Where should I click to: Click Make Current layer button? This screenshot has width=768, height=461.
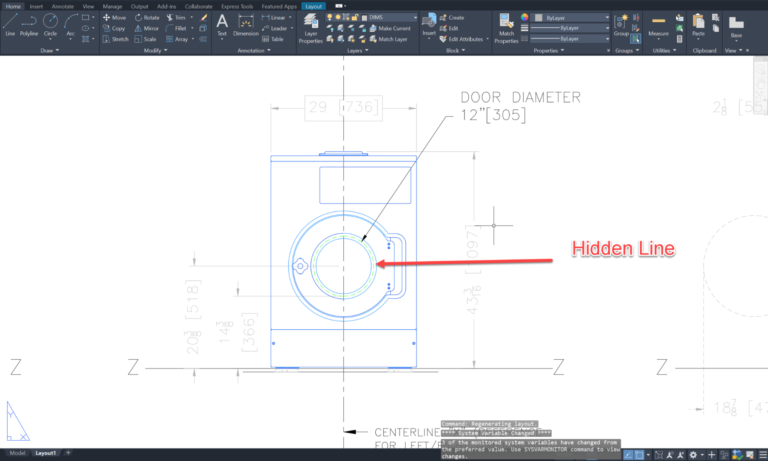click(390, 28)
